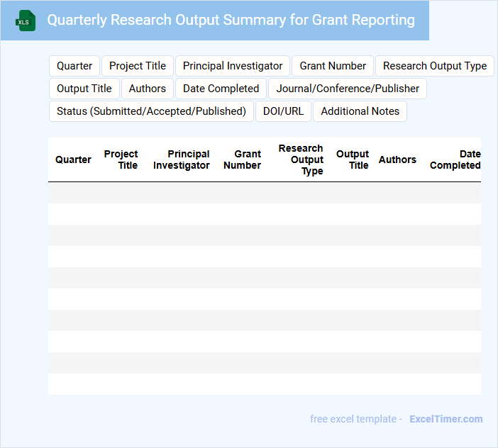
Task: Click the Research Output Type tag
Action: click(434, 66)
